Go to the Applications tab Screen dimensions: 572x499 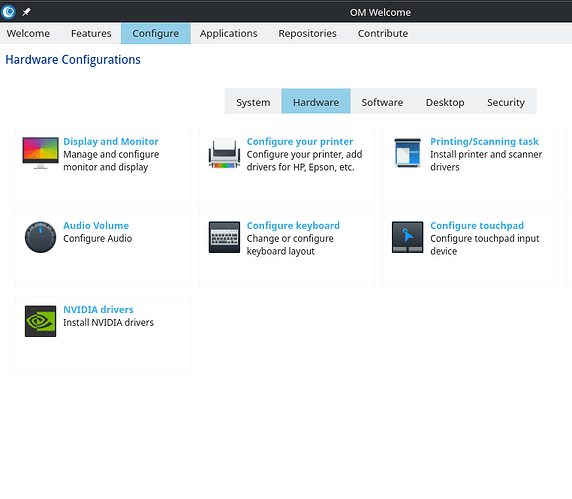(228, 33)
